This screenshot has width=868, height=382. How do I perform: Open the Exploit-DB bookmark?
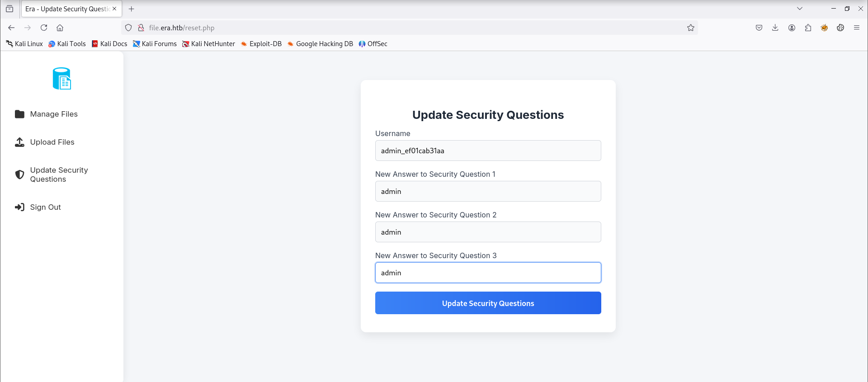261,44
